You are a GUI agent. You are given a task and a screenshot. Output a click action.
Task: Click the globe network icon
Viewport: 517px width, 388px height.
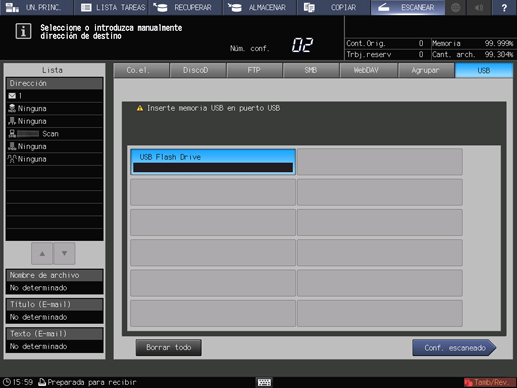[455, 7]
